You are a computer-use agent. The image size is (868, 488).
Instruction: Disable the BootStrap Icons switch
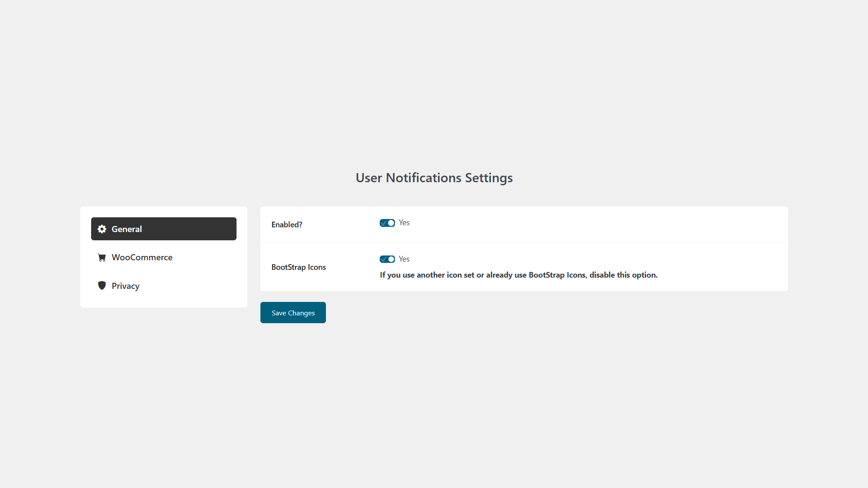coord(387,259)
